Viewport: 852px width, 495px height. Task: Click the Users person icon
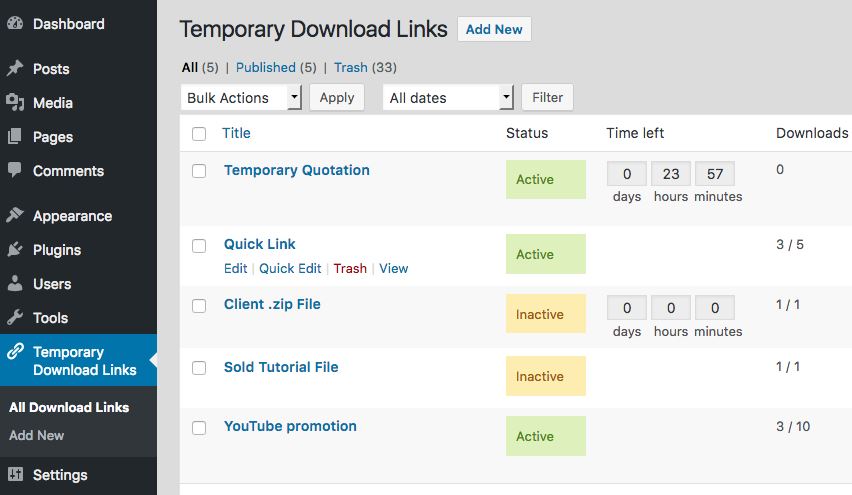(15, 283)
